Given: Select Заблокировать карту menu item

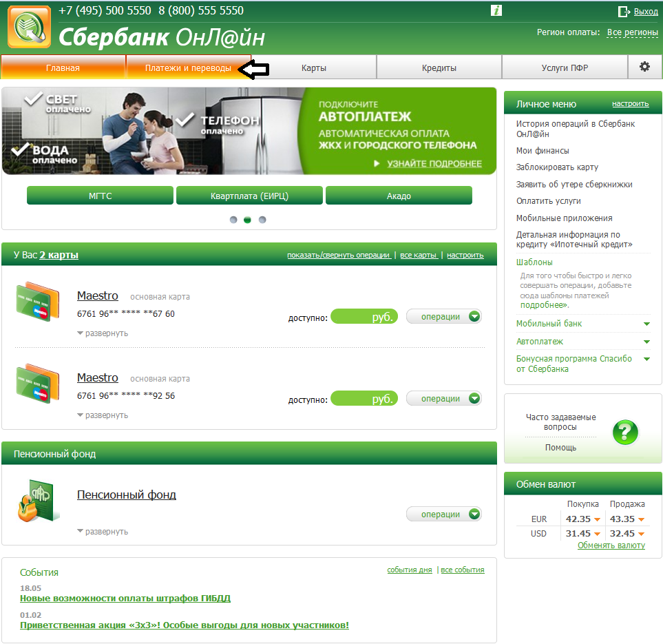Looking at the screenshot, I should tap(557, 167).
